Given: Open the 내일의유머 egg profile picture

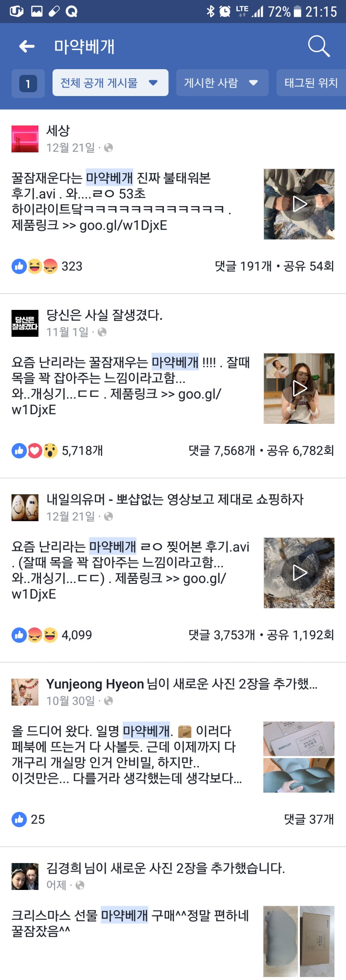Looking at the screenshot, I should (x=25, y=508).
